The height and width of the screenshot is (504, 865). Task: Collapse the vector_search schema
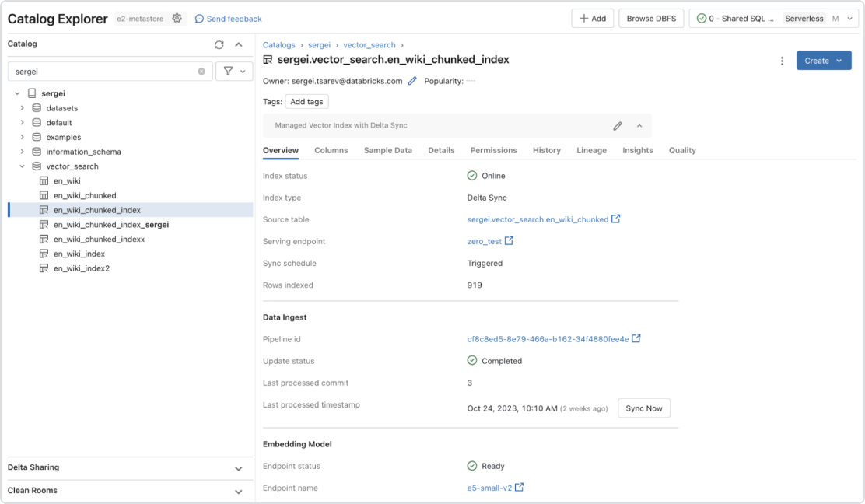coord(23,166)
